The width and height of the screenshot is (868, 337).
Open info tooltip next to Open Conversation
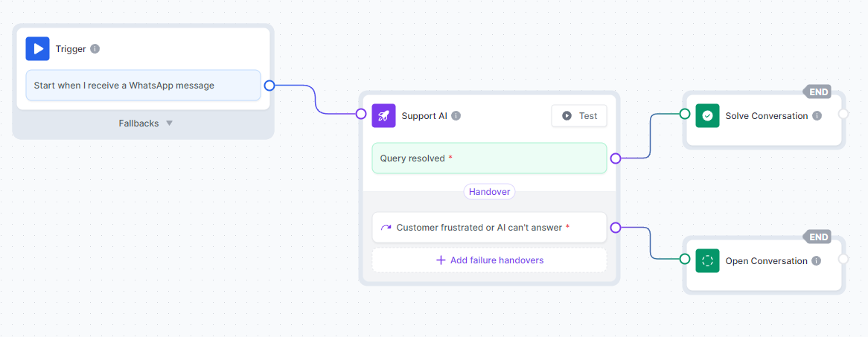coord(817,260)
